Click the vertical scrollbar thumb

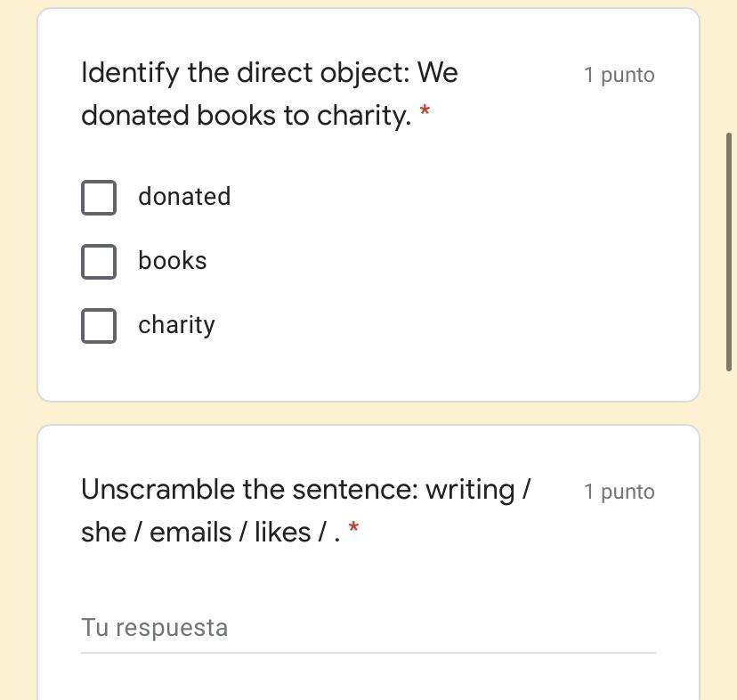click(x=730, y=251)
